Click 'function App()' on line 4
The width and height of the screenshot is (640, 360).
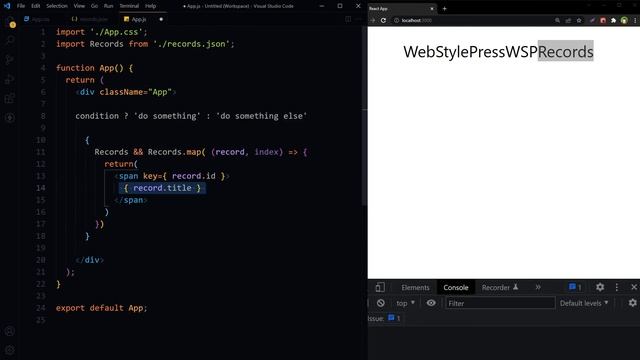click(89, 68)
